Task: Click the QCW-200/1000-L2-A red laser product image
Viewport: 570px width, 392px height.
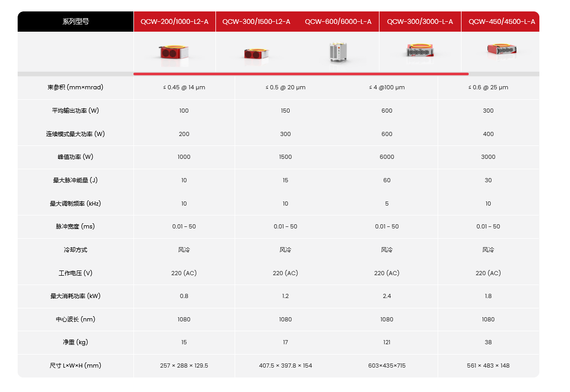Action: [174, 52]
